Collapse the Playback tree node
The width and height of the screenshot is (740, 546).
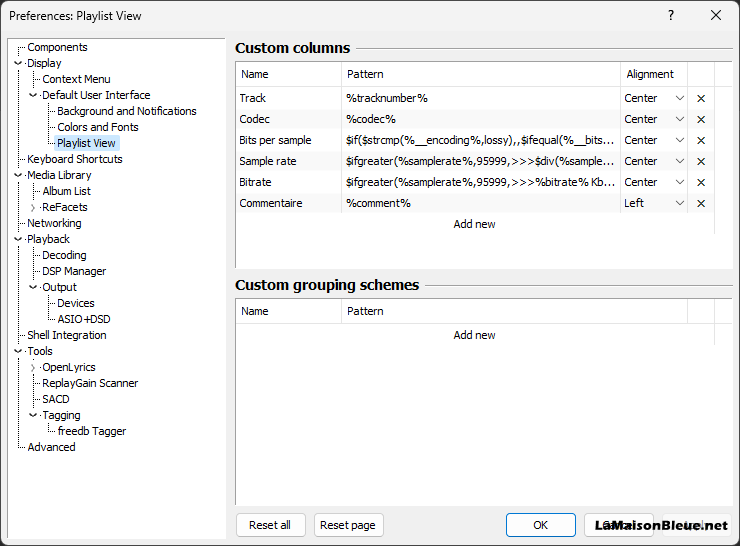coord(18,239)
